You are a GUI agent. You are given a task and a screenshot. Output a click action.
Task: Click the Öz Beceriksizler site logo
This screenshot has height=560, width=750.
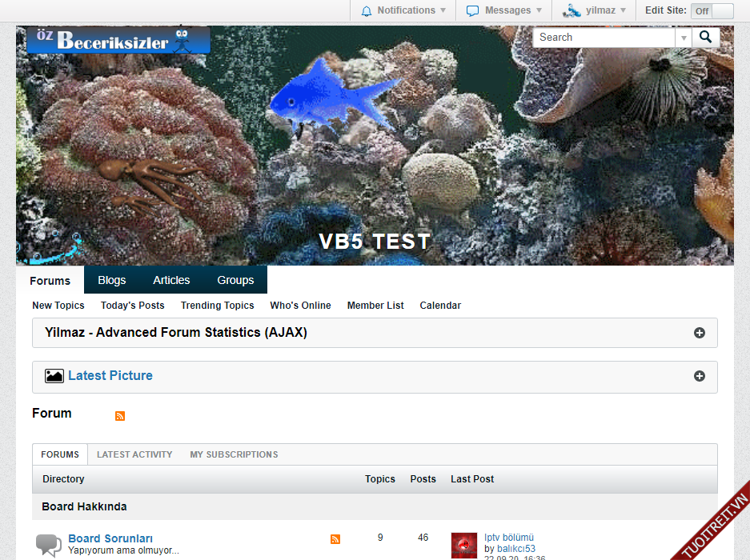point(118,41)
